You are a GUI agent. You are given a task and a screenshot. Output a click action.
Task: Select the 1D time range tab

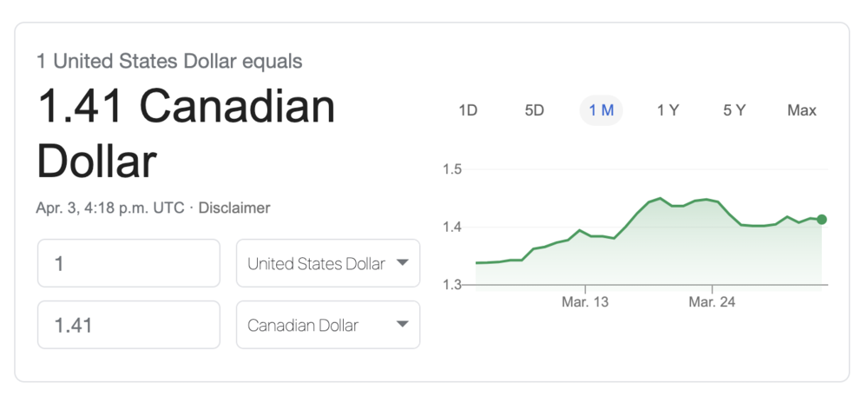point(468,110)
